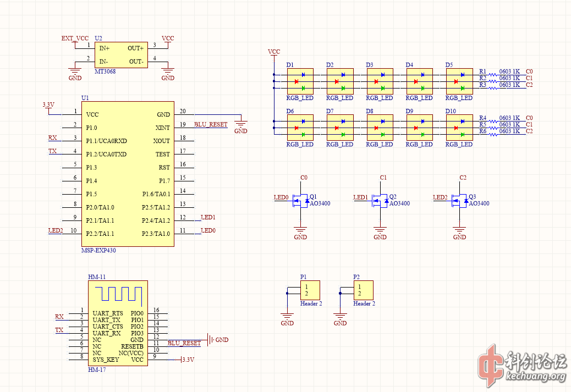Click the P2.0/TA1.0 pin name

tap(100, 207)
